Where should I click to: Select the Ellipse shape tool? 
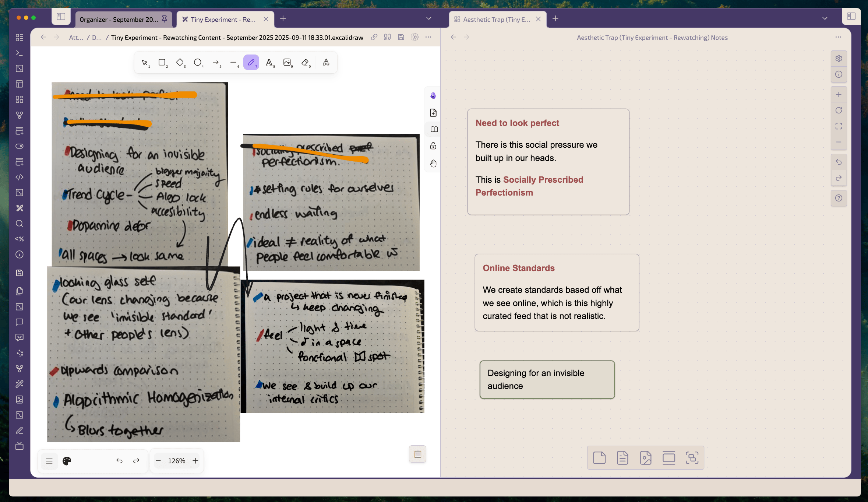pyautogui.click(x=198, y=63)
